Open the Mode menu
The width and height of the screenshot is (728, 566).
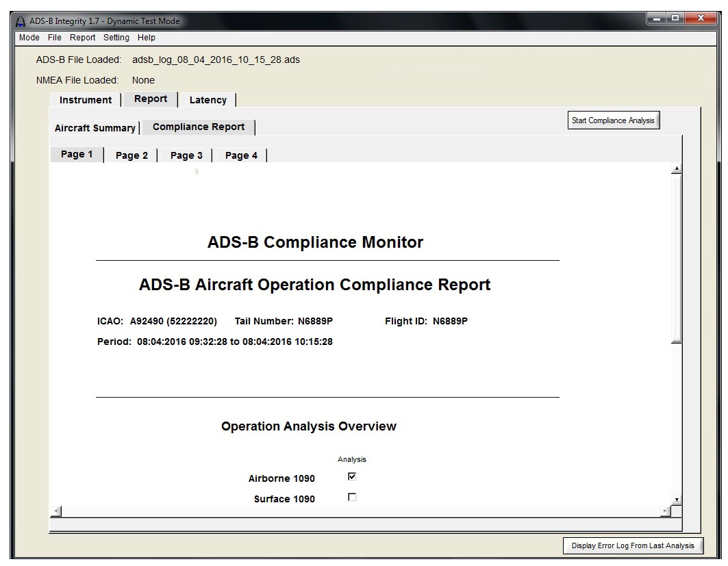[x=29, y=38]
